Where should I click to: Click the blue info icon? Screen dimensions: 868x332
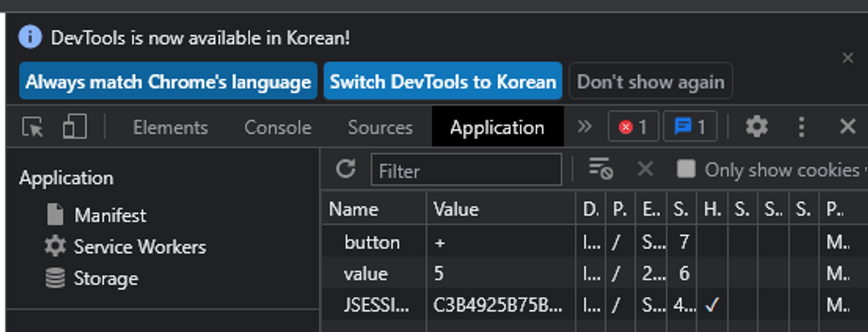pyautogui.click(x=30, y=37)
